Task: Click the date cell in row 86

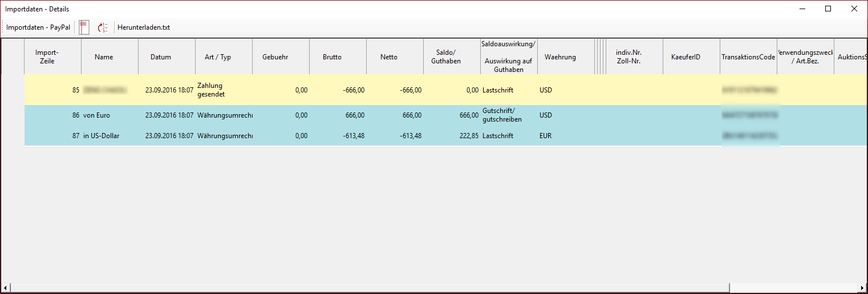Action: [x=167, y=115]
